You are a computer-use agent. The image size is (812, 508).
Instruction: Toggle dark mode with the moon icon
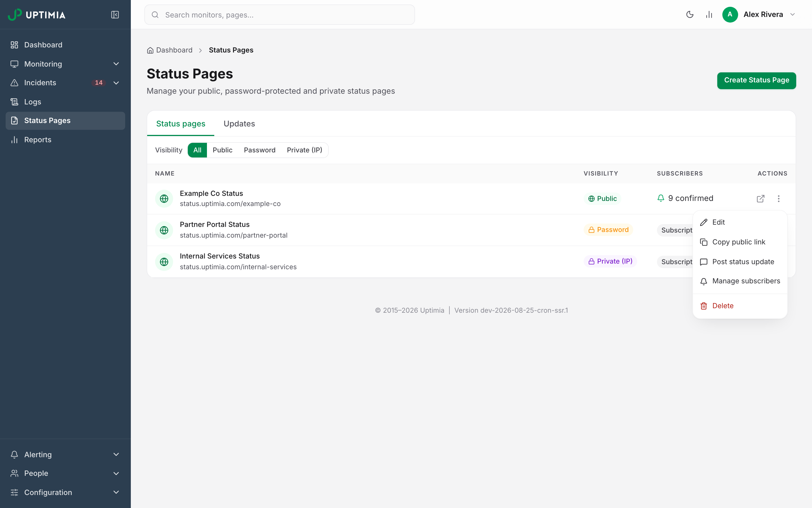coord(690,14)
